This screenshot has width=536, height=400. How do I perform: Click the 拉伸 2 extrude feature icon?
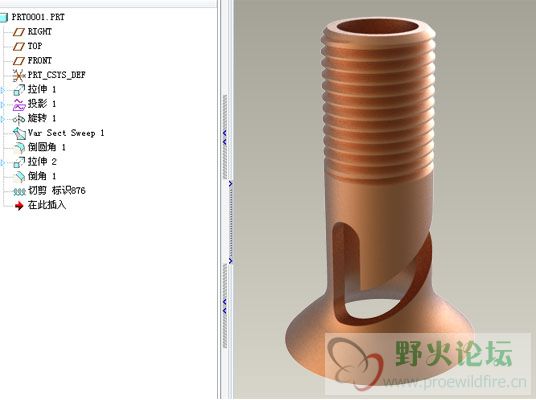[x=19, y=162]
